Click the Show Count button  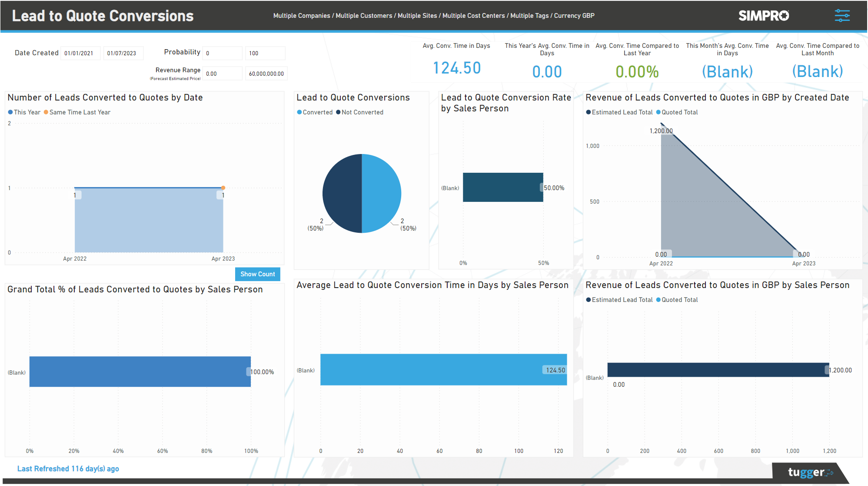point(257,274)
